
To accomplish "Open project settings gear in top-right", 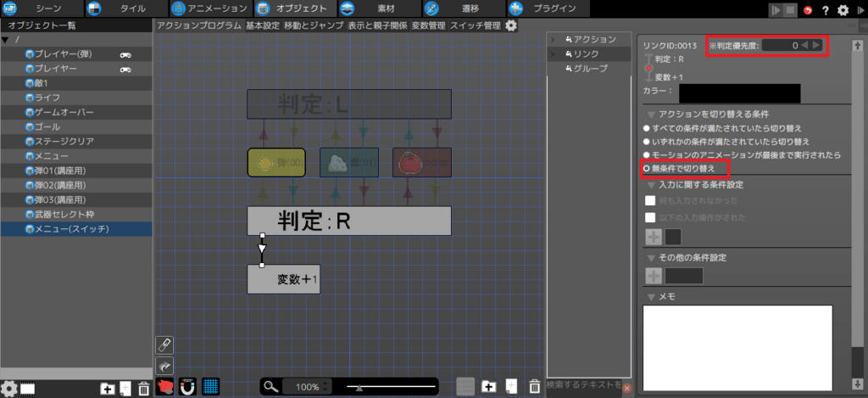I will click(843, 10).
